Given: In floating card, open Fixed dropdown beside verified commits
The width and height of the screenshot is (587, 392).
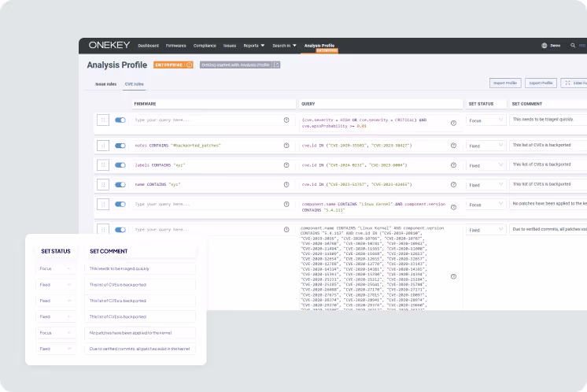Looking at the screenshot, I should [x=56, y=349].
